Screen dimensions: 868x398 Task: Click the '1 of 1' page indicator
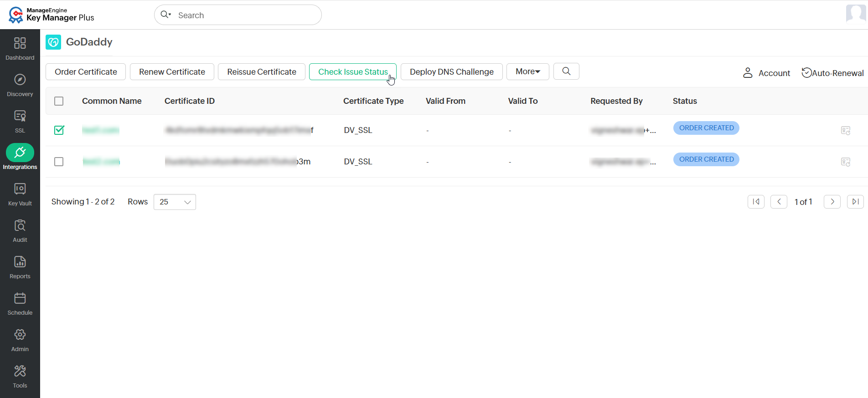coord(803,202)
